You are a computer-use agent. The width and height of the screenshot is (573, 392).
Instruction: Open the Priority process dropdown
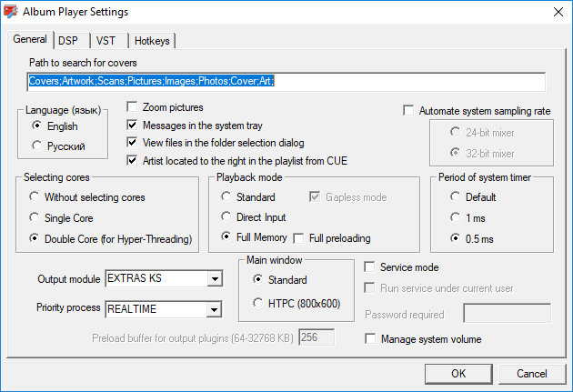(x=214, y=310)
